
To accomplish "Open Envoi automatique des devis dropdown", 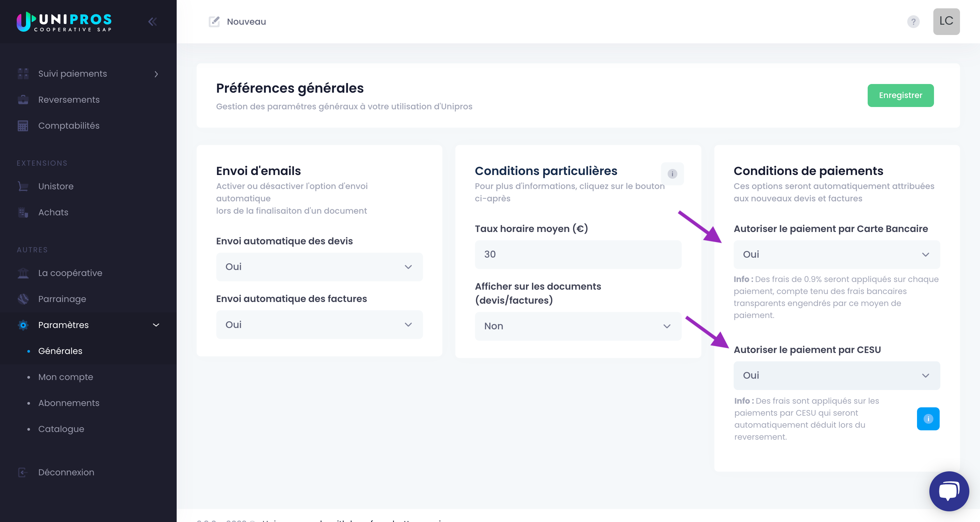I will coord(319,267).
